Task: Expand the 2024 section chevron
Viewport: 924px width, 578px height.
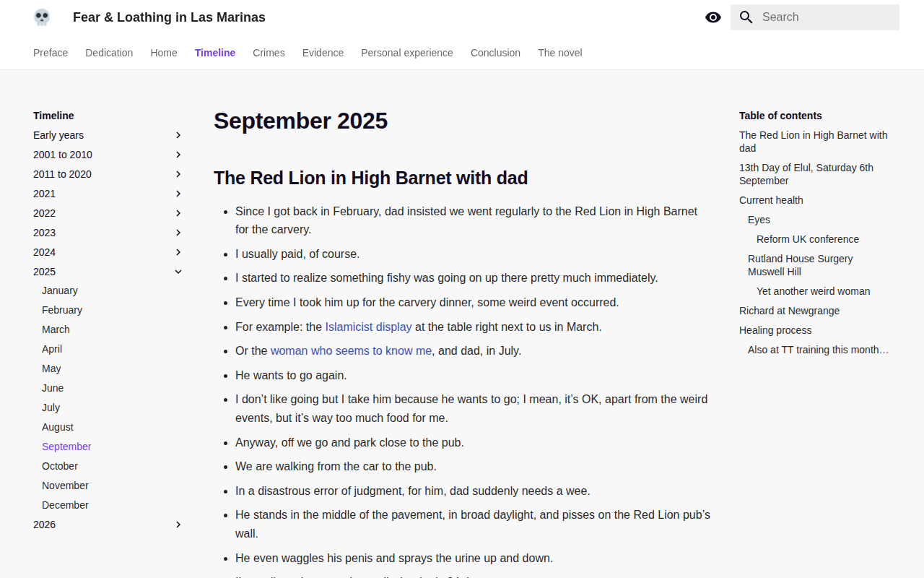Action: click(178, 252)
